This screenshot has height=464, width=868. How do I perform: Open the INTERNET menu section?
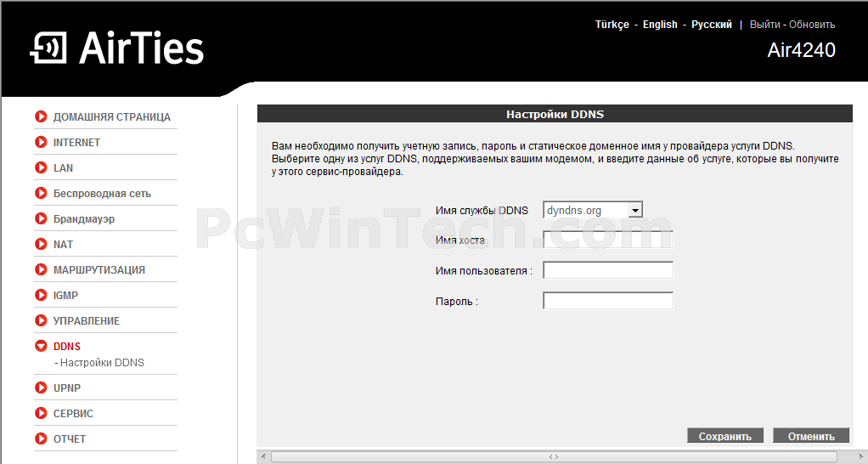point(76,142)
